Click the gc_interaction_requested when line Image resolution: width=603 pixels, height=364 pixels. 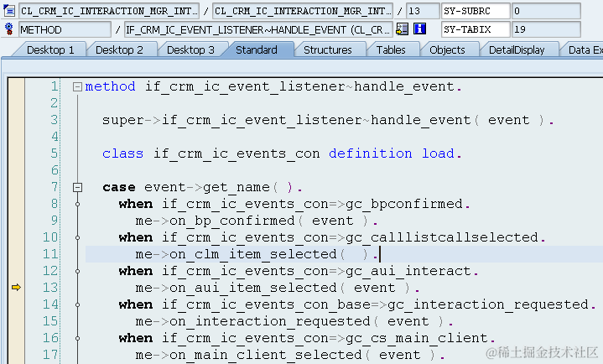(x=357, y=304)
